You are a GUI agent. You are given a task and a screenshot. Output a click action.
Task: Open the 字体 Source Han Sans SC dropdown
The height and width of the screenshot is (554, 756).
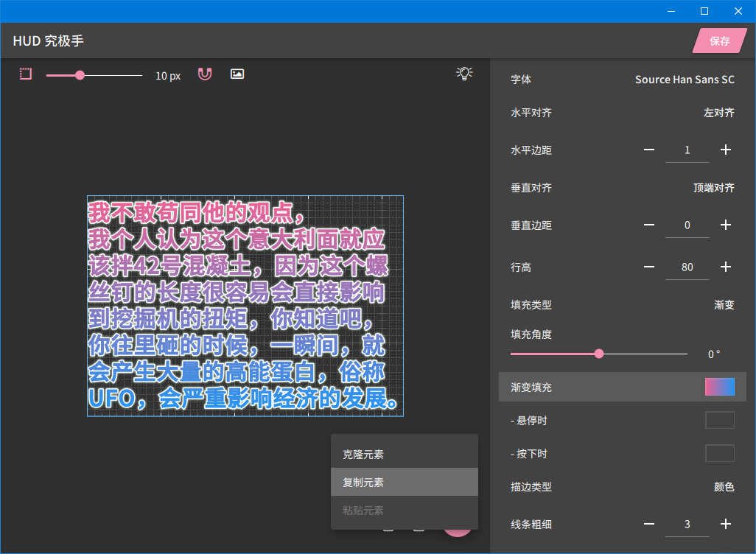685,80
